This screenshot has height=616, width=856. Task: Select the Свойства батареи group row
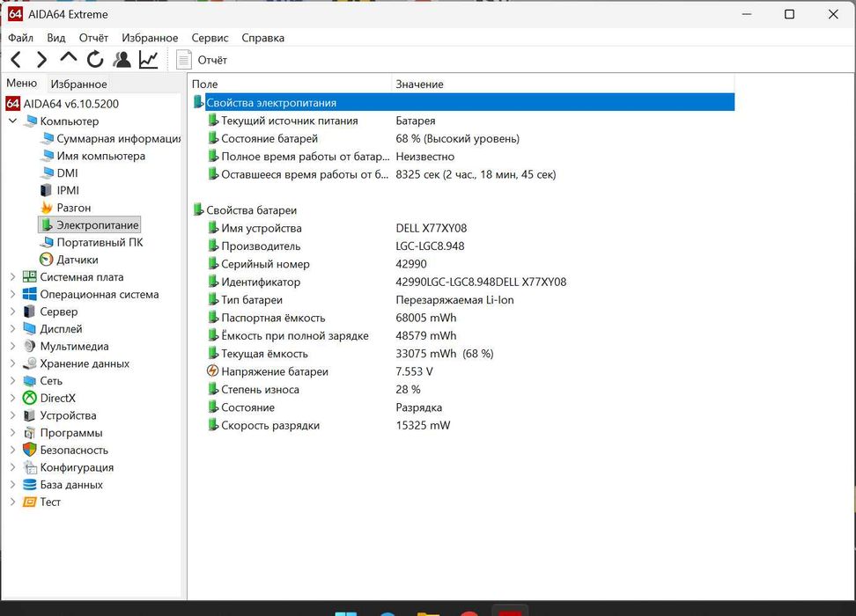[x=463, y=210]
